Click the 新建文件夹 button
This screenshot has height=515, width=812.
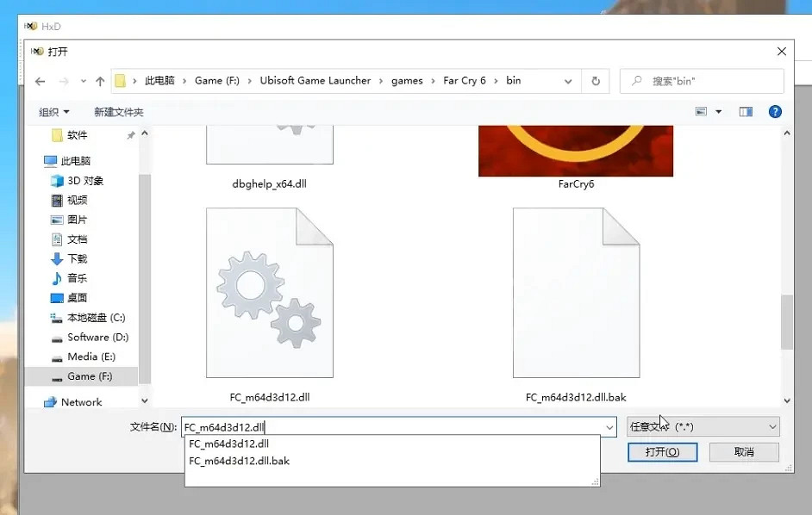point(118,112)
